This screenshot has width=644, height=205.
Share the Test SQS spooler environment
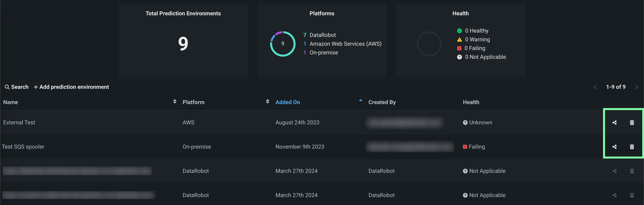click(x=614, y=147)
